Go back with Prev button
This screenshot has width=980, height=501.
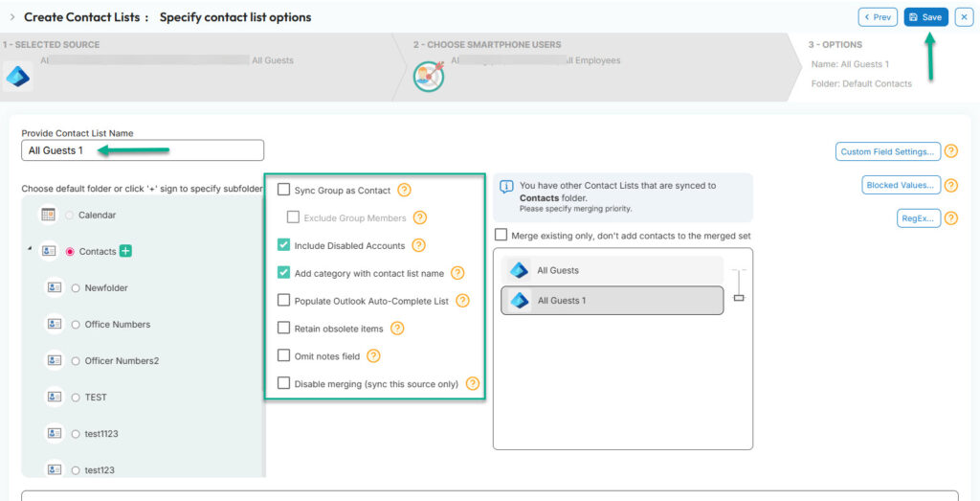click(x=878, y=17)
